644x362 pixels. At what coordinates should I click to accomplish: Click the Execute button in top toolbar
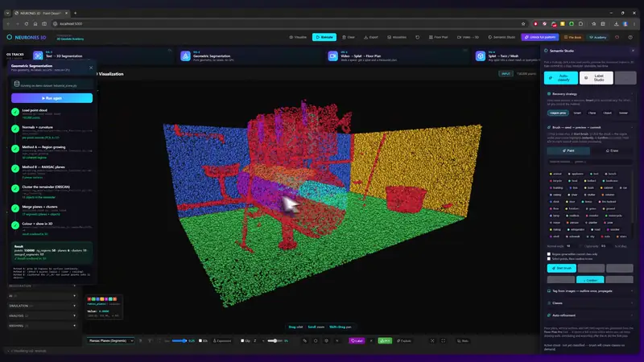tap(324, 37)
